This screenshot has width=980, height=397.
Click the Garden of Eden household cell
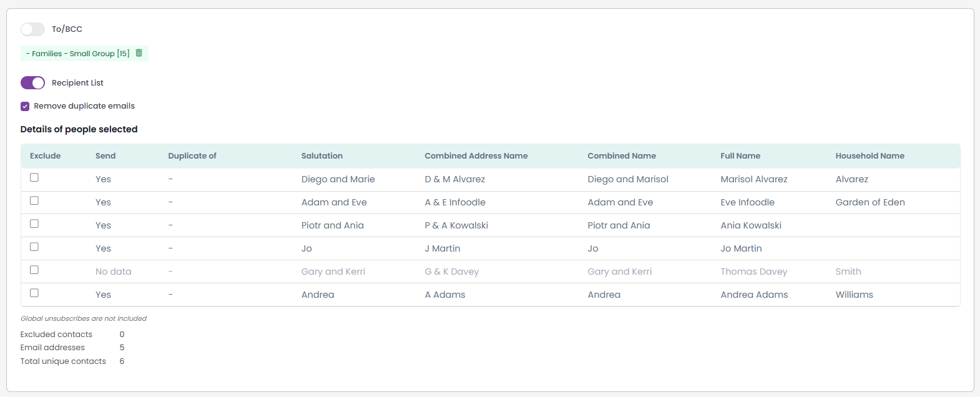coord(870,202)
